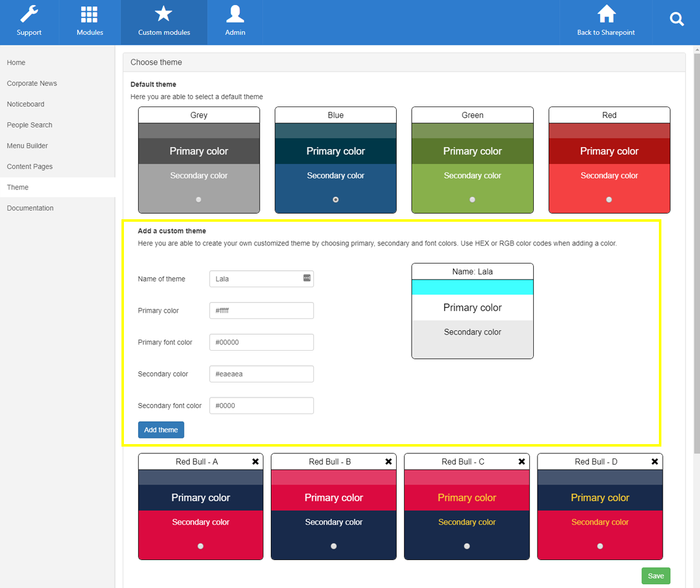Choose the Red Bull - D radio button
The image size is (700, 588).
point(600,546)
